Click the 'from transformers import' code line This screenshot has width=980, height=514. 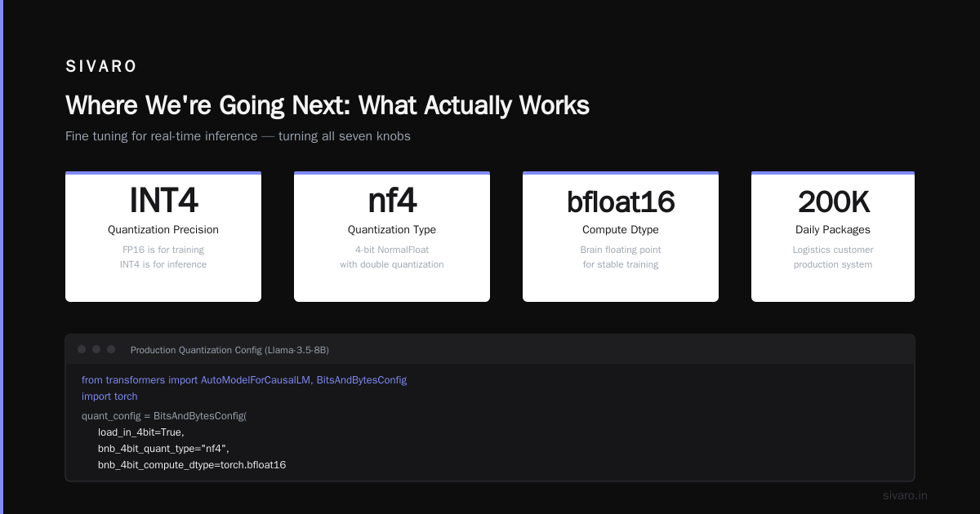244,380
